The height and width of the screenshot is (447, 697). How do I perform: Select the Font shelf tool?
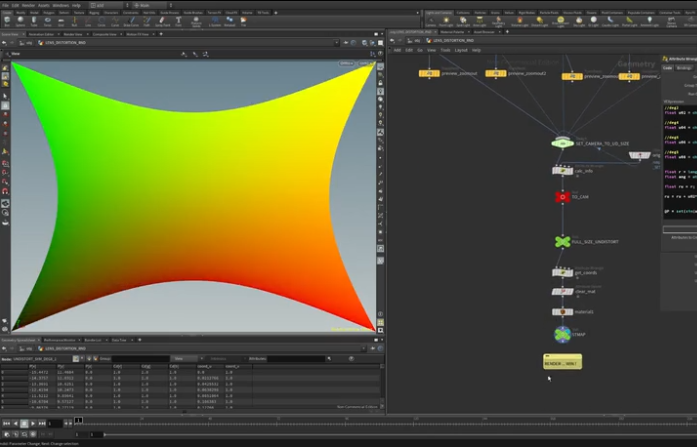pos(178,21)
